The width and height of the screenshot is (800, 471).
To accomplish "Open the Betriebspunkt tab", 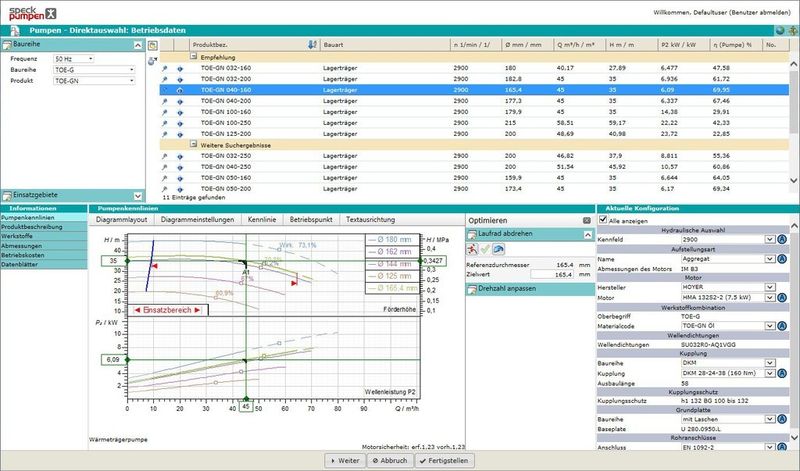I will point(311,219).
